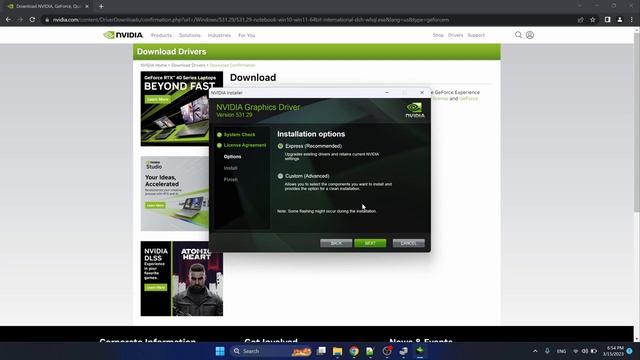Open File Explorer from the taskbar
The height and width of the screenshot is (360, 640).
(338, 351)
